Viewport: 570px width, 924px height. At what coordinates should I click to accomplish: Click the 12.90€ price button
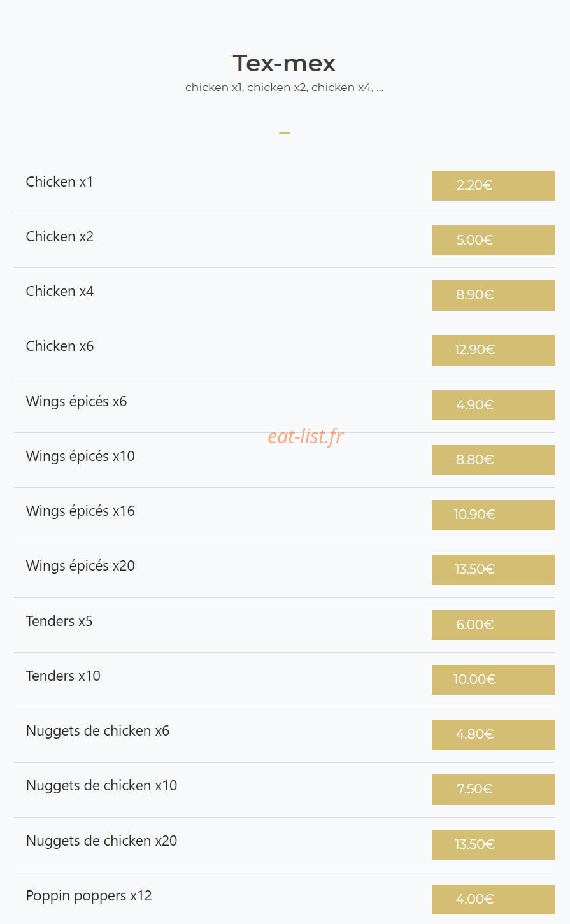click(493, 350)
